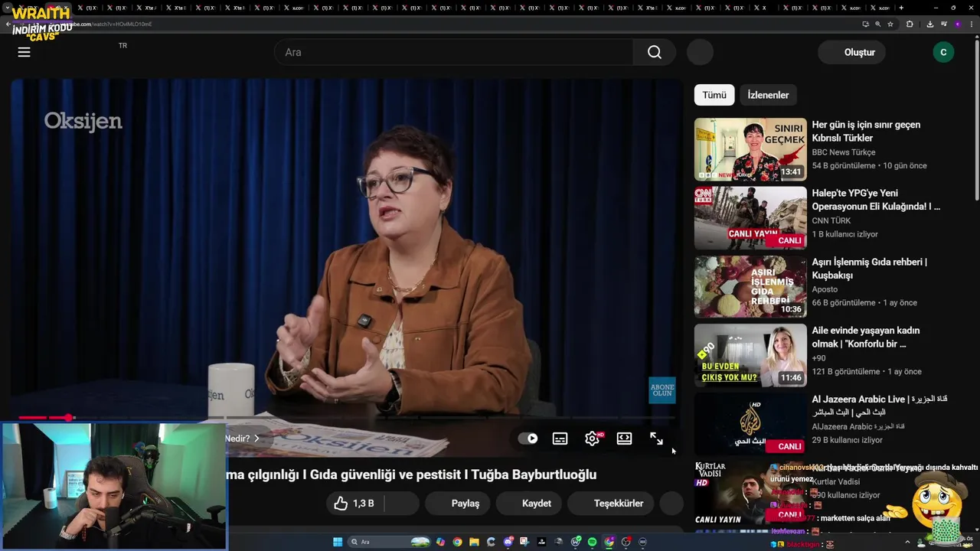Open thumbnail of Kıbrıslı Türkler video

point(750,149)
